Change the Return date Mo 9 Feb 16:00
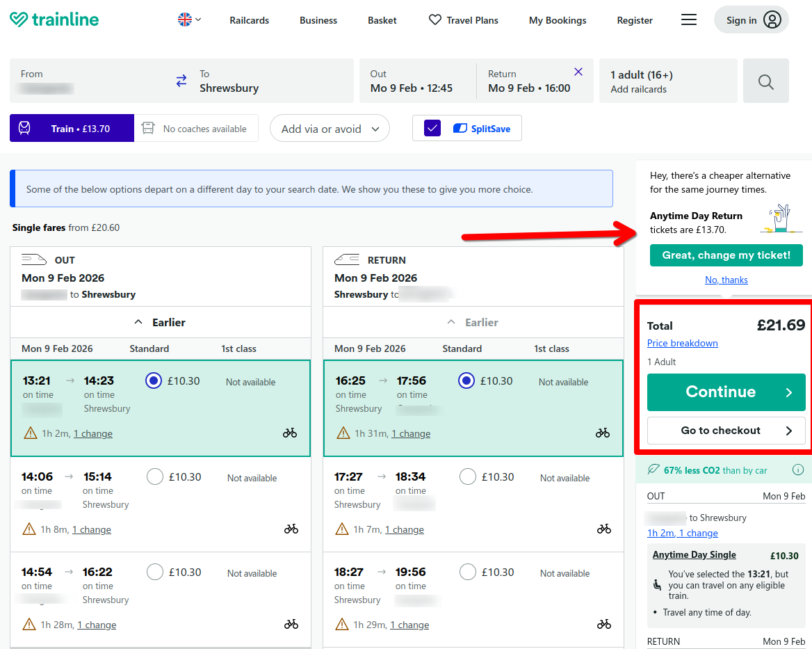This screenshot has height=649, width=812. [529, 82]
